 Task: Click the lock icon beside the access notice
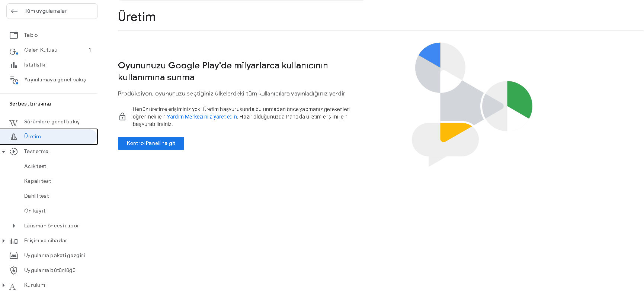point(122,117)
